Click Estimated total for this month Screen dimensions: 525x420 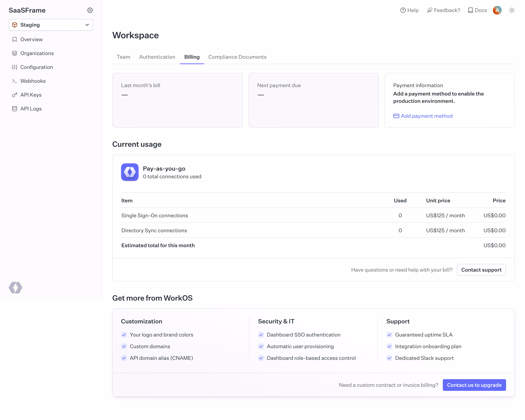point(158,245)
